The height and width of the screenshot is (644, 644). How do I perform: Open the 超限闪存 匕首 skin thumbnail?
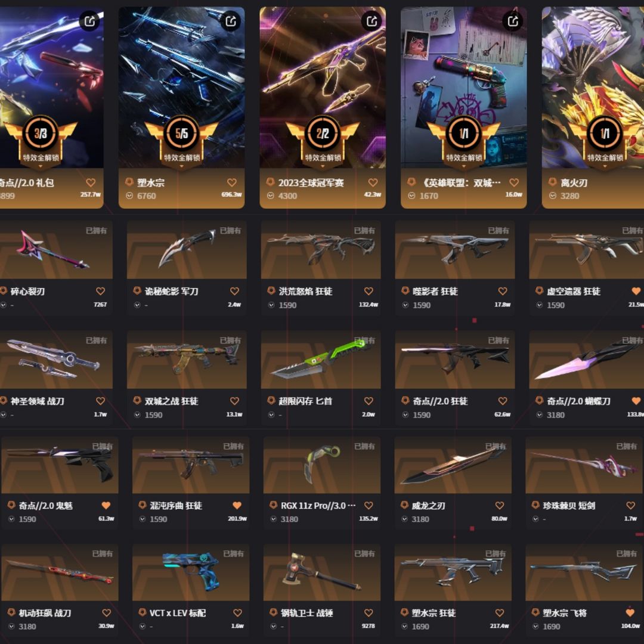[321, 360]
